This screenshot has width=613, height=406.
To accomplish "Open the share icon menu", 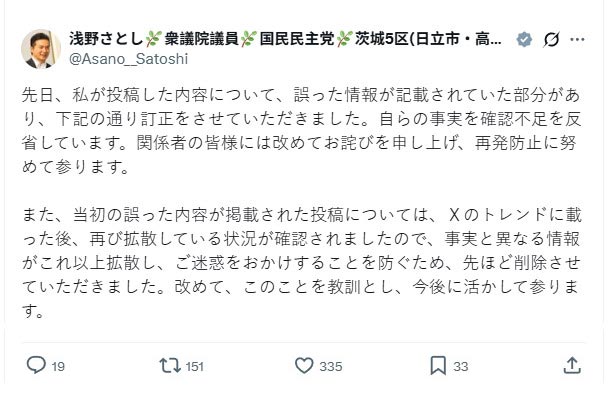I will pyautogui.click(x=572, y=366).
